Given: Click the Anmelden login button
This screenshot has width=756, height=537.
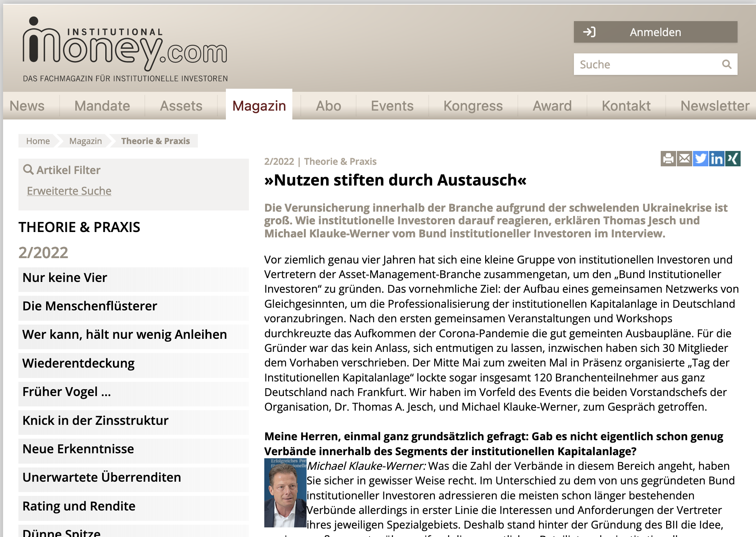Looking at the screenshot, I should 655,32.
